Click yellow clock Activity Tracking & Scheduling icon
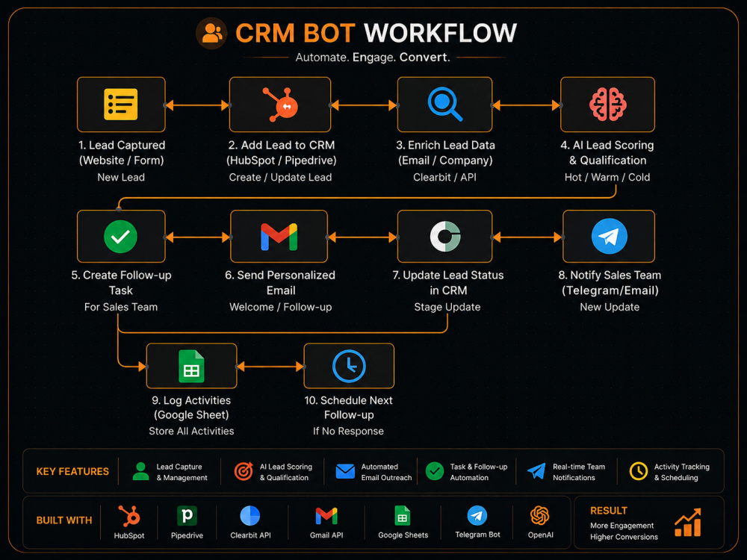747x560 pixels. tap(639, 471)
